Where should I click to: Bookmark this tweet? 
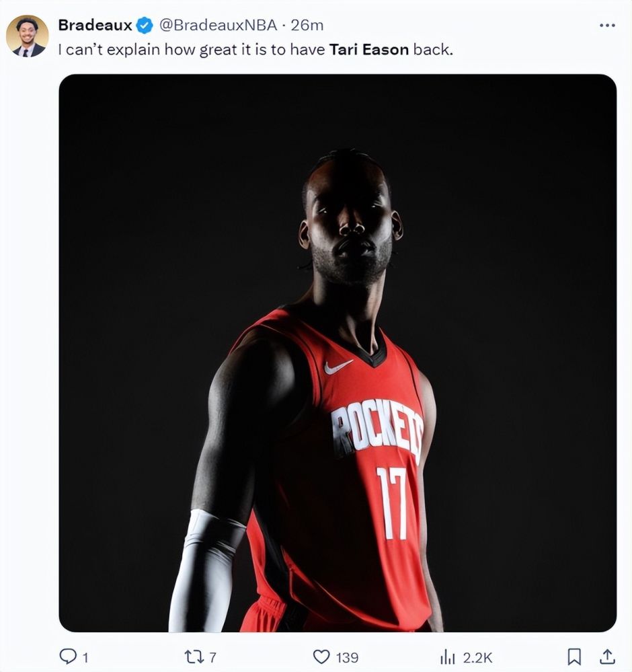click(574, 656)
